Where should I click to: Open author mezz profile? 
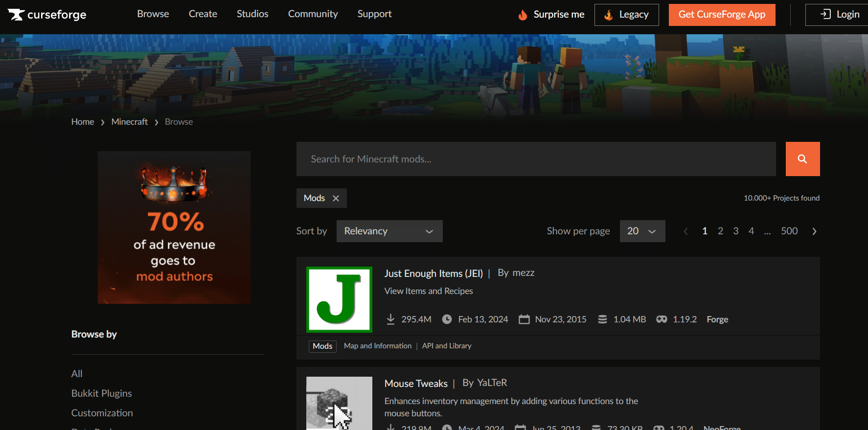tap(524, 273)
